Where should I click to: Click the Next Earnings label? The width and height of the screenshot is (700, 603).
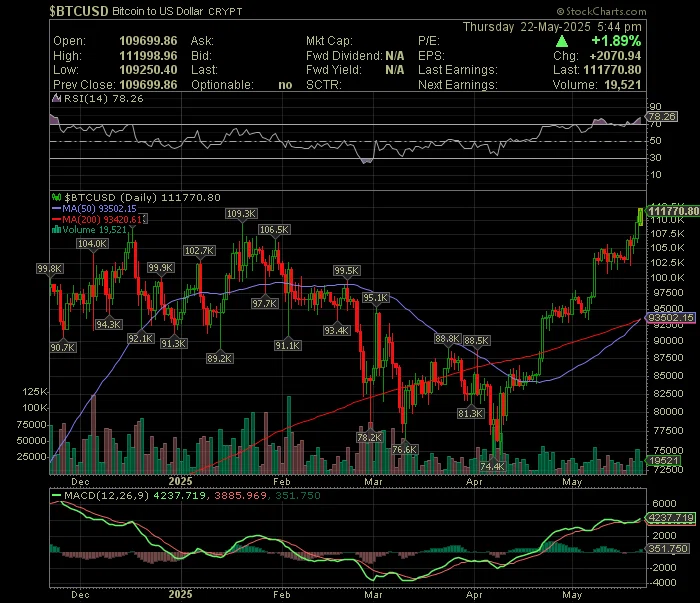point(458,85)
